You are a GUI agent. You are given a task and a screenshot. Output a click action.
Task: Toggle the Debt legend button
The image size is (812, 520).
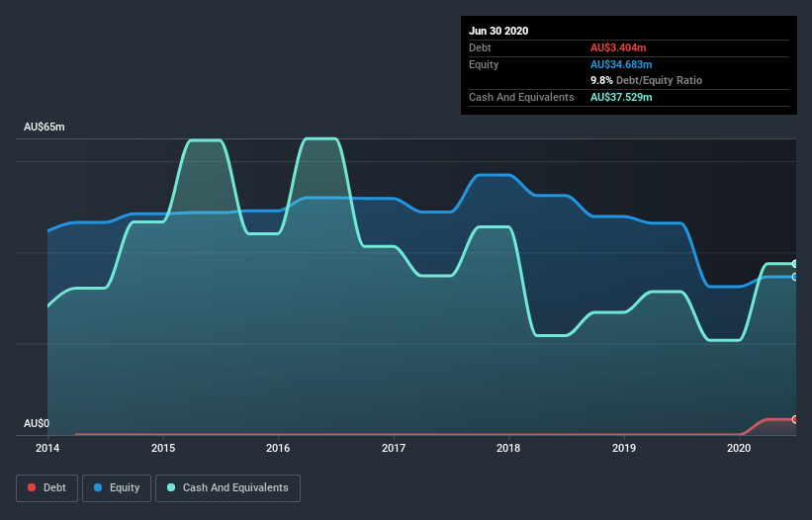[x=47, y=488]
